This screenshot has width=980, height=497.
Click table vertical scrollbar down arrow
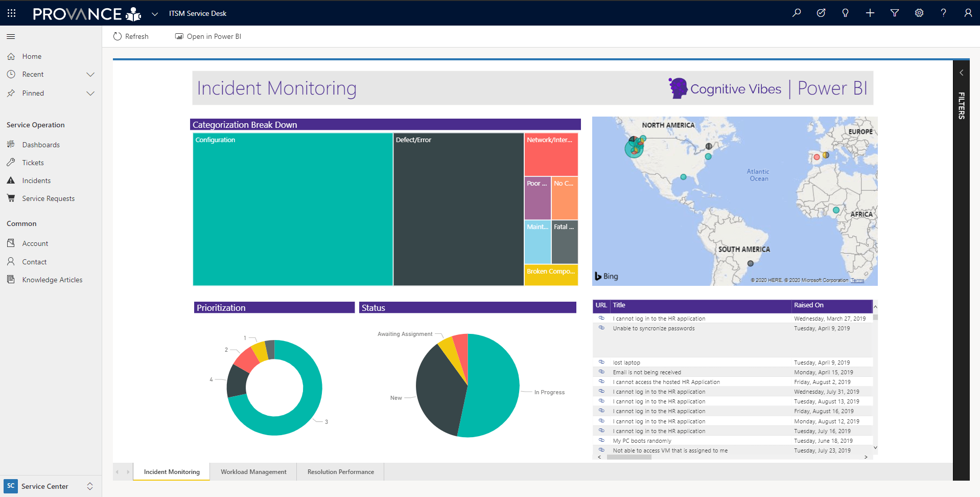pyautogui.click(x=875, y=447)
